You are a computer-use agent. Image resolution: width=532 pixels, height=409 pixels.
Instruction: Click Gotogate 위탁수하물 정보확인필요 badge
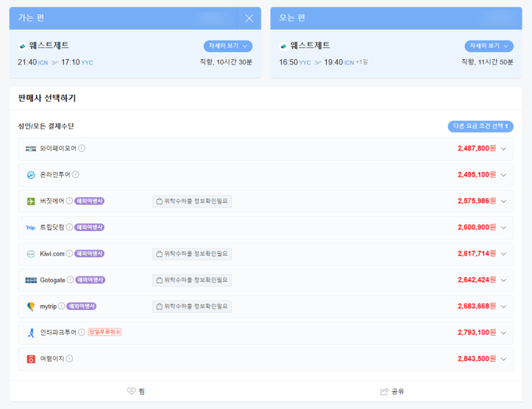(192, 280)
